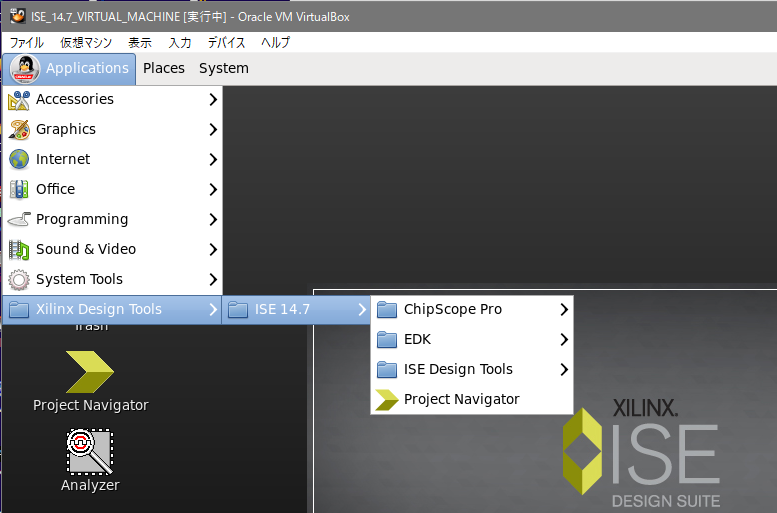Choose the ISE 14.7 label

click(282, 309)
